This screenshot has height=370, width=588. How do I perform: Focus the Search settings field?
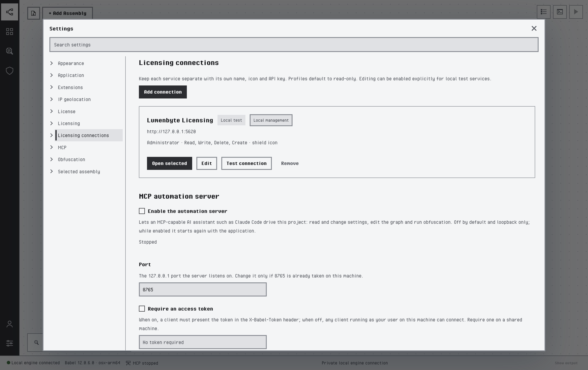coord(294,45)
